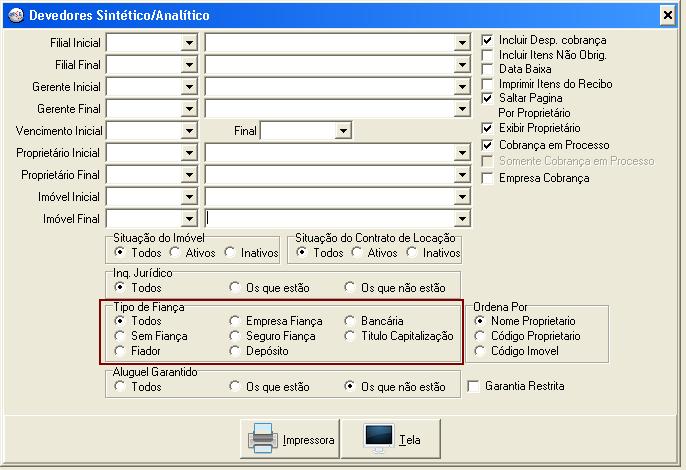The image size is (686, 470).
Task: Close the Devedores Sintético/Analítico window
Action: tap(668, 15)
